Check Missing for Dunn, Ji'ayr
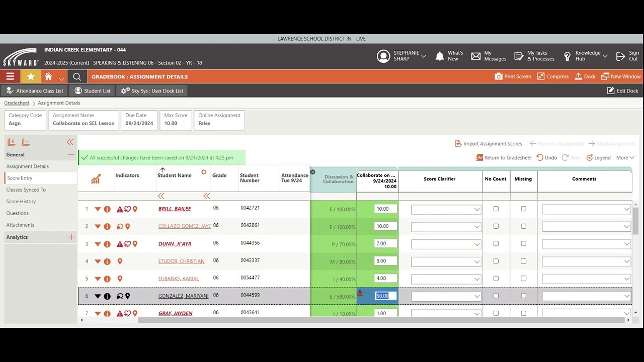 [x=523, y=243]
